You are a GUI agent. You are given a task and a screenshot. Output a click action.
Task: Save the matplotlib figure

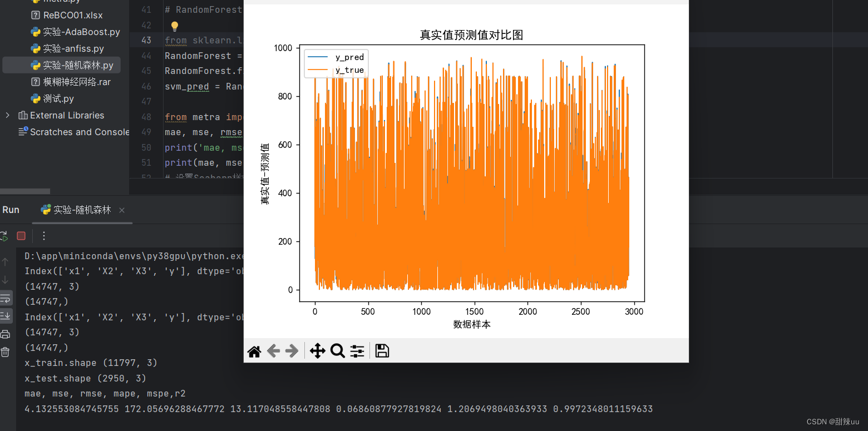click(x=382, y=350)
